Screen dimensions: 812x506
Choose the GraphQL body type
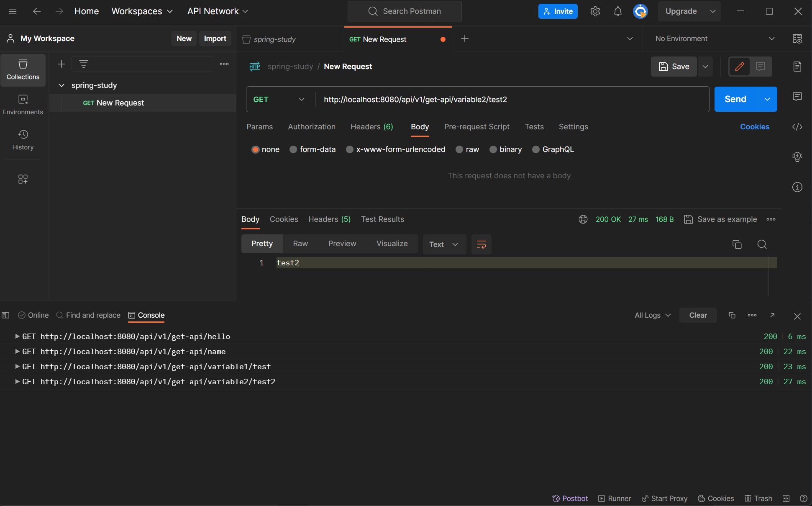click(535, 149)
